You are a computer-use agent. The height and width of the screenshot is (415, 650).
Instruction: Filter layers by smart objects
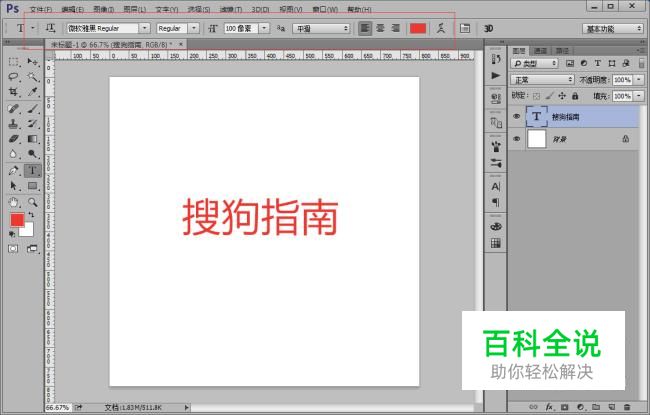(x=626, y=63)
